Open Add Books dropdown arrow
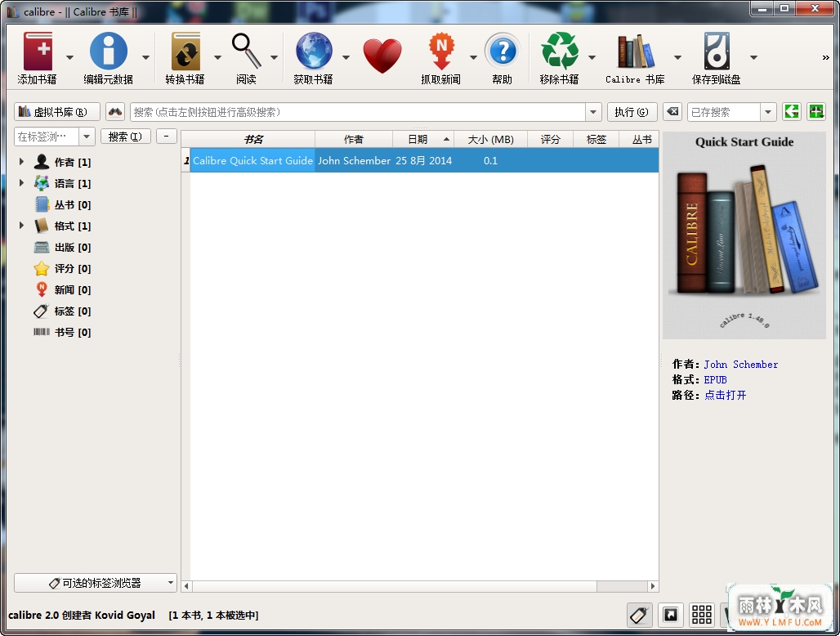This screenshot has height=636, width=840. pyautogui.click(x=69, y=57)
